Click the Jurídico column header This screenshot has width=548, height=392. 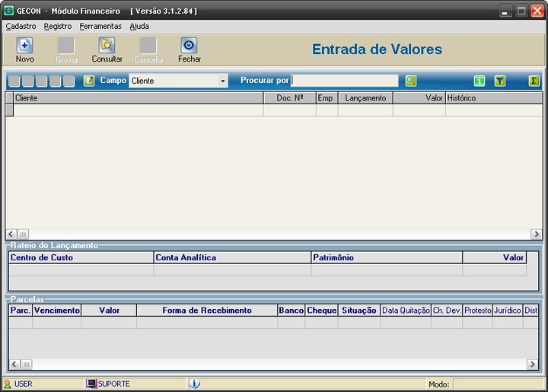click(508, 311)
